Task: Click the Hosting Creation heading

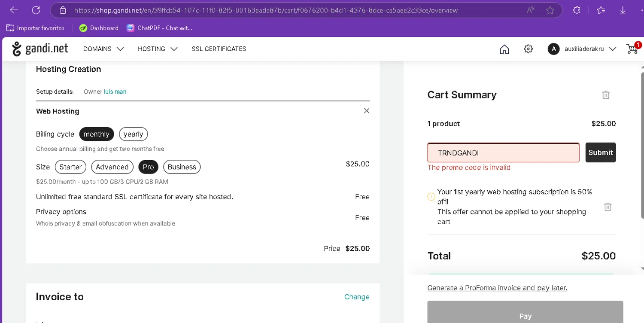Action: [x=69, y=69]
